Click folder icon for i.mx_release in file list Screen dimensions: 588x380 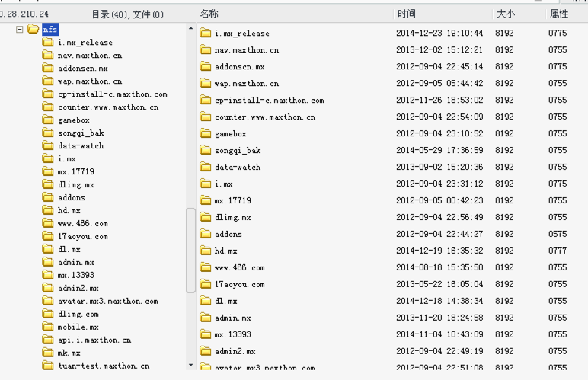coord(205,33)
